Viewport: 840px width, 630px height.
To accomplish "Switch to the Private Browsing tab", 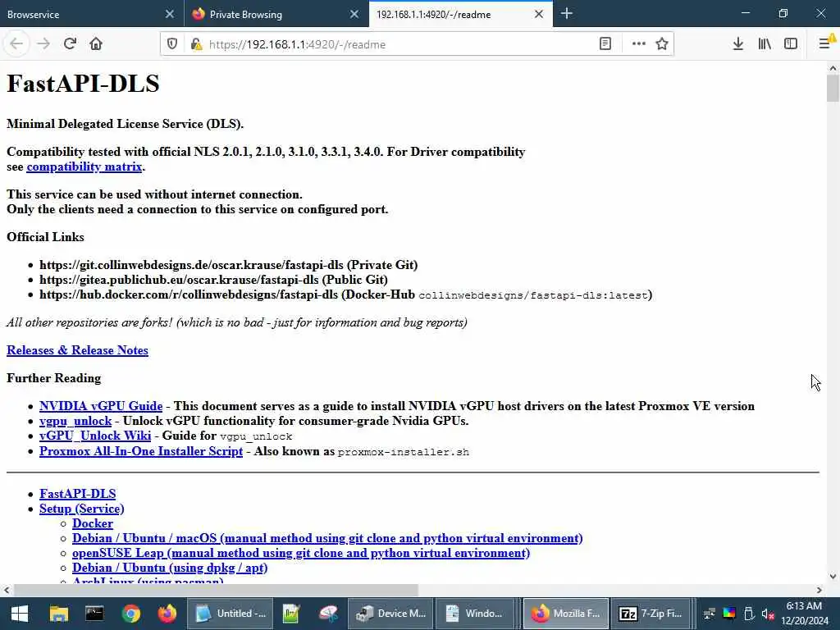I will point(268,15).
